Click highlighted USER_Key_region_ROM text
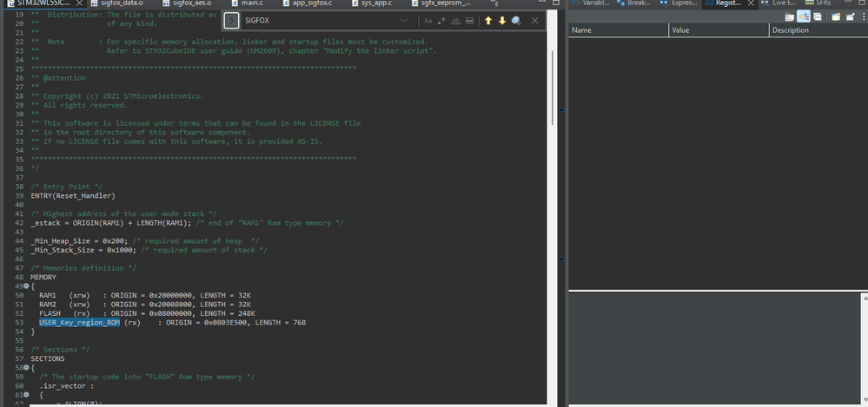The width and height of the screenshot is (868, 407). (79, 323)
